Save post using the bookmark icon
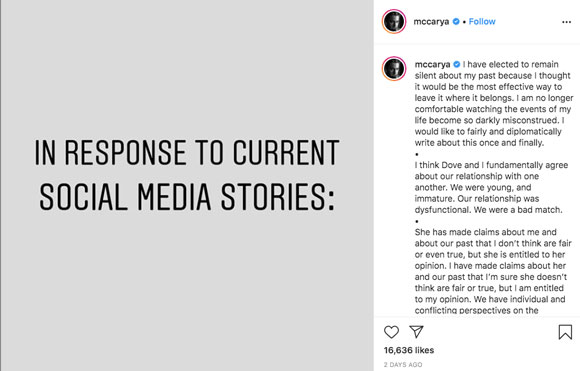 click(565, 332)
